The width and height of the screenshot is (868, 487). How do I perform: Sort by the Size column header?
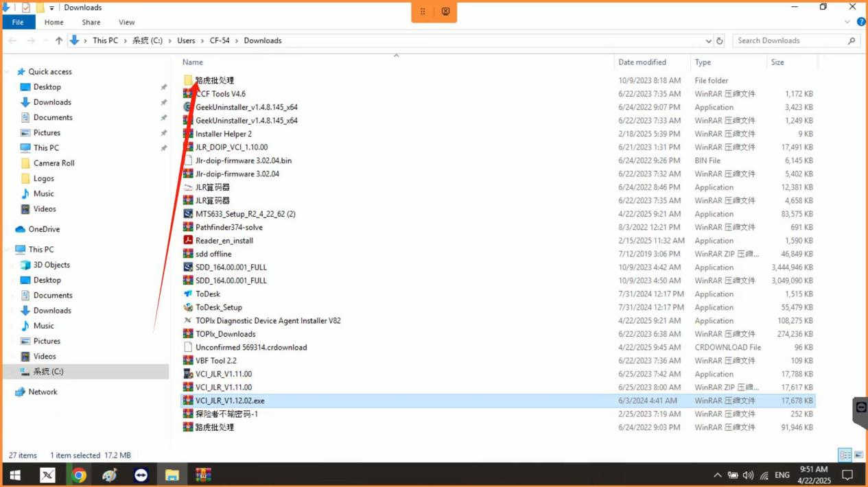[x=777, y=62]
